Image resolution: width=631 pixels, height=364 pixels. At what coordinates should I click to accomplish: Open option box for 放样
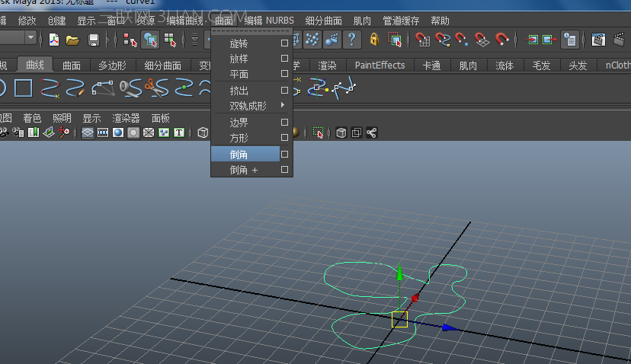pyautogui.click(x=284, y=59)
